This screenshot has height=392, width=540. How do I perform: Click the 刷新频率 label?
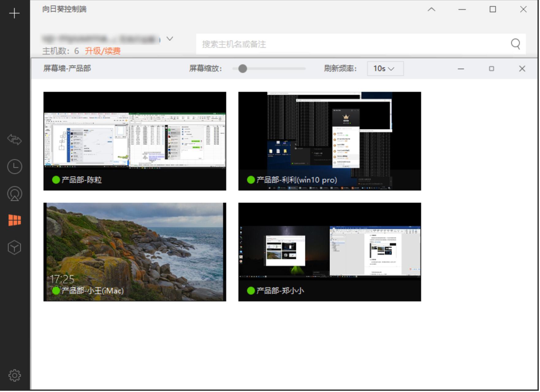341,68
